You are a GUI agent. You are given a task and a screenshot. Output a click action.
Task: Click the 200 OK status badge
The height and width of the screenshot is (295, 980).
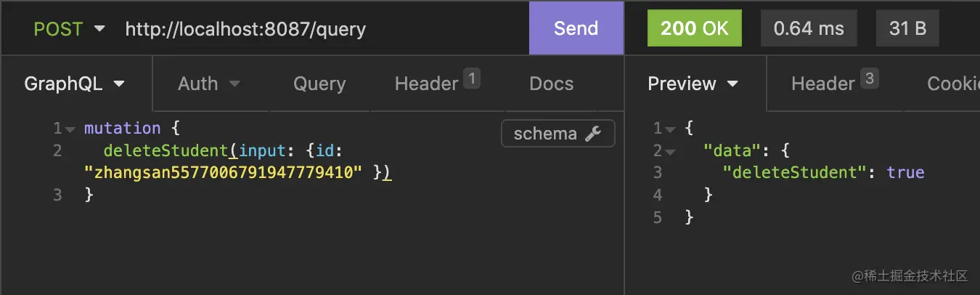[x=694, y=28]
